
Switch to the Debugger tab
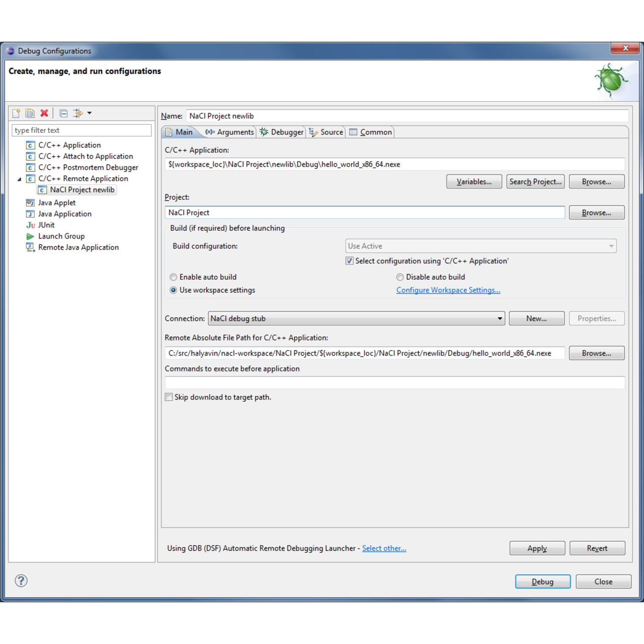282,132
